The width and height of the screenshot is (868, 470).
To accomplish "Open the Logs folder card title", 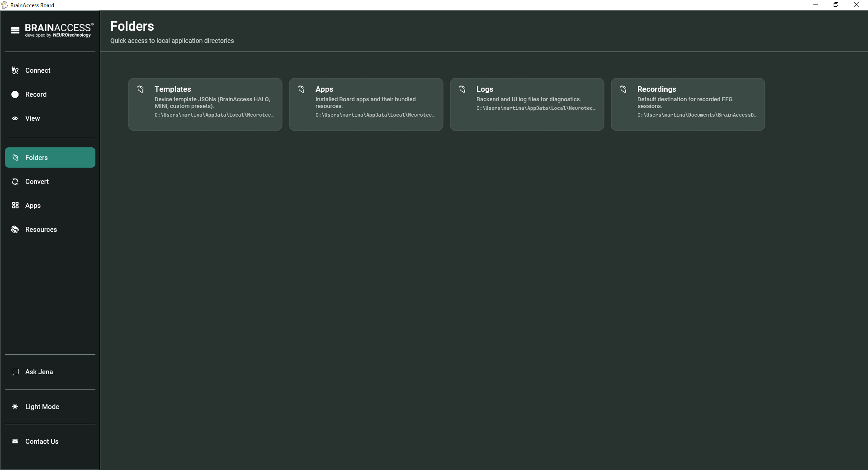I will click(x=485, y=89).
